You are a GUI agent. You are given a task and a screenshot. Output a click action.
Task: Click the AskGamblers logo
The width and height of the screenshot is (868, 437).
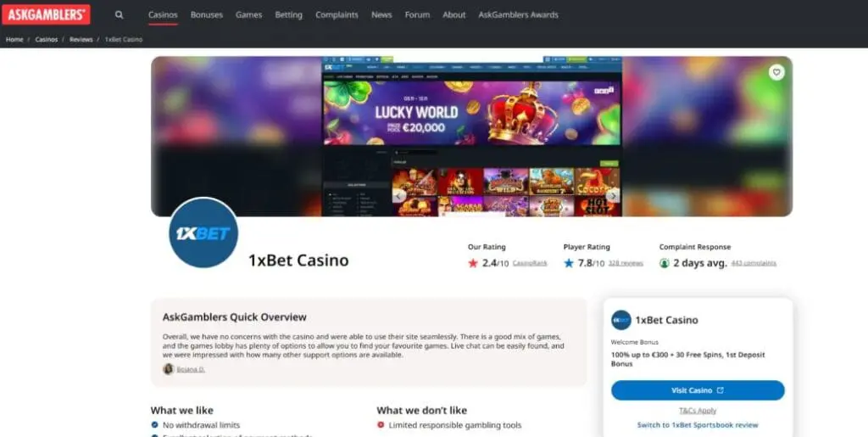(x=46, y=14)
